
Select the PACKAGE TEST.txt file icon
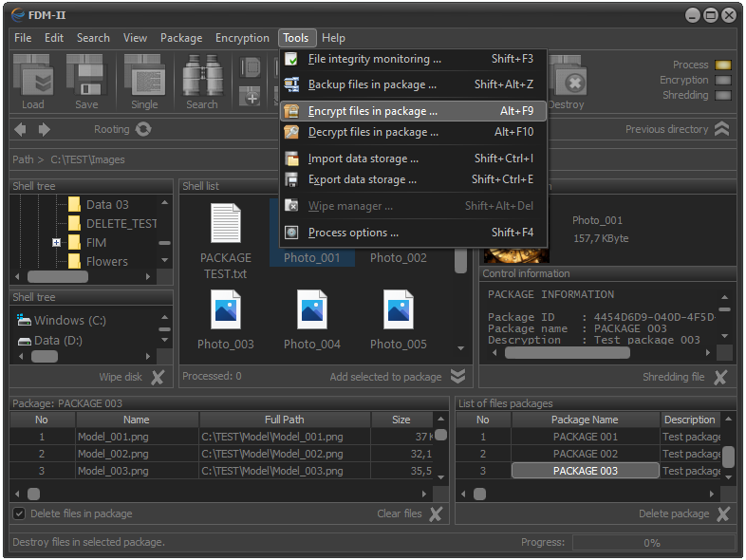[x=226, y=223]
